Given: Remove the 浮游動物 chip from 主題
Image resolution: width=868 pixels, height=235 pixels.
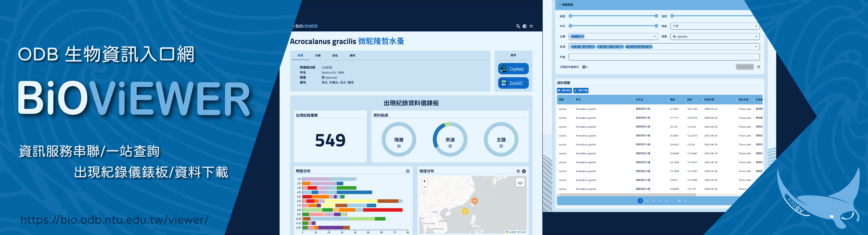Looking at the screenshot, I should 583,36.
